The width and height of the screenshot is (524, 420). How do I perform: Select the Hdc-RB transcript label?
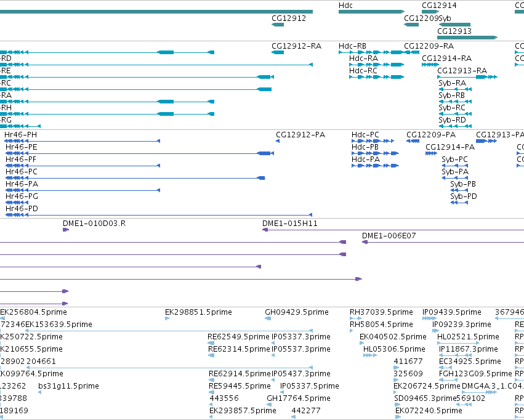click(352, 46)
